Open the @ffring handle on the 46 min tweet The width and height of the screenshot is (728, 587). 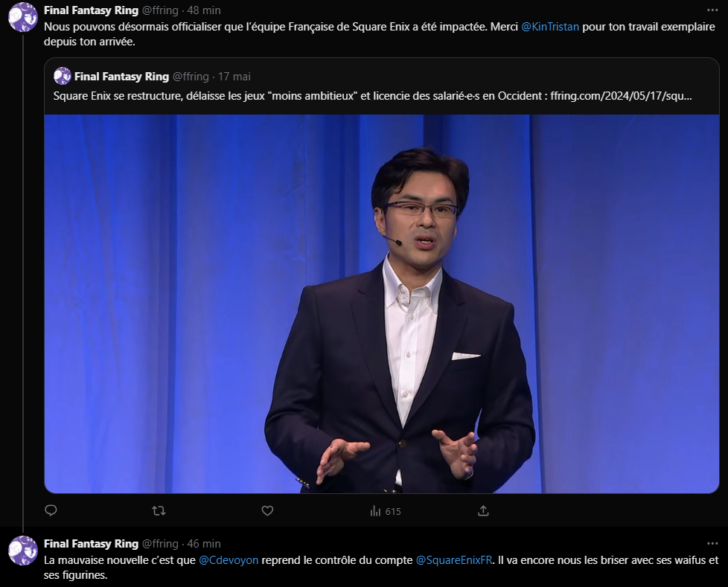tap(160, 543)
